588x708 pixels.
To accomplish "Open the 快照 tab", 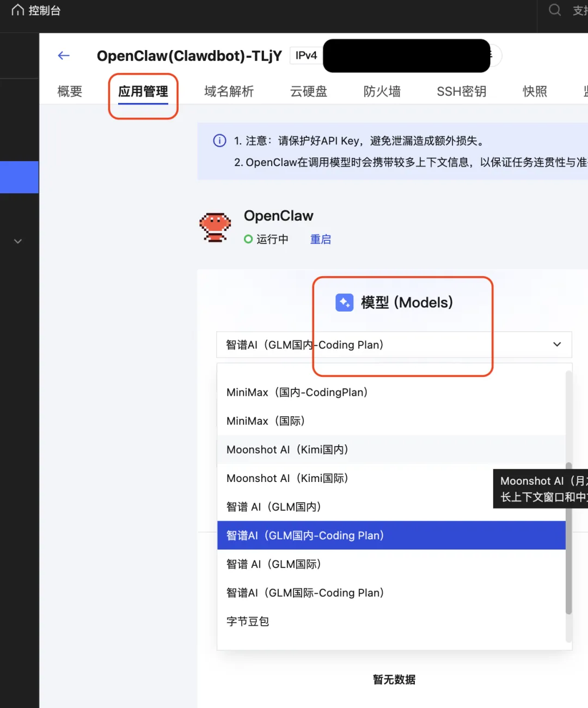I will (x=535, y=91).
